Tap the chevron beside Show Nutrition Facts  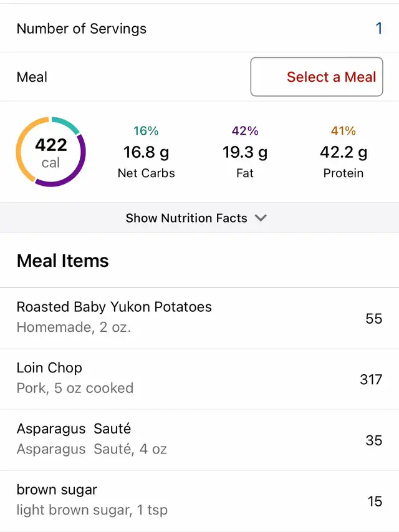pyautogui.click(x=261, y=218)
